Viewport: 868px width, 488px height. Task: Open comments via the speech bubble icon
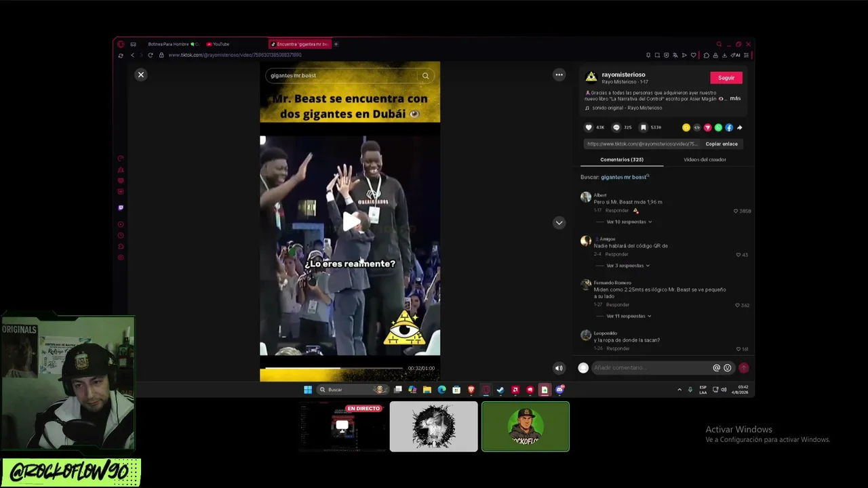(x=616, y=127)
